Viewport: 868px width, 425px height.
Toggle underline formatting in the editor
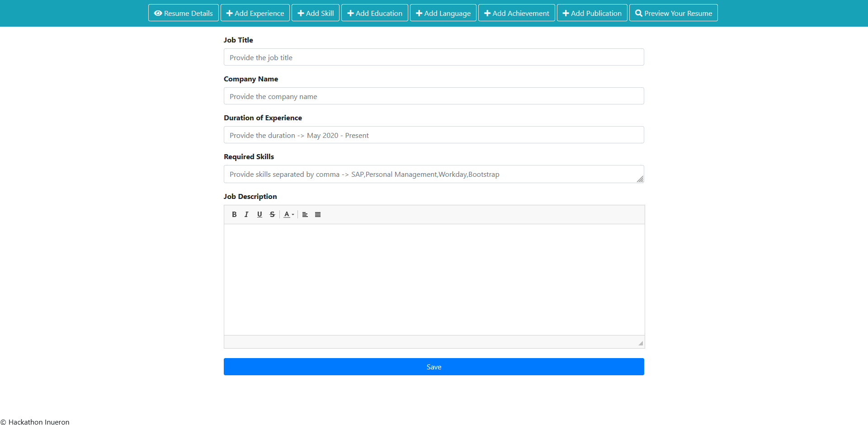tap(259, 214)
